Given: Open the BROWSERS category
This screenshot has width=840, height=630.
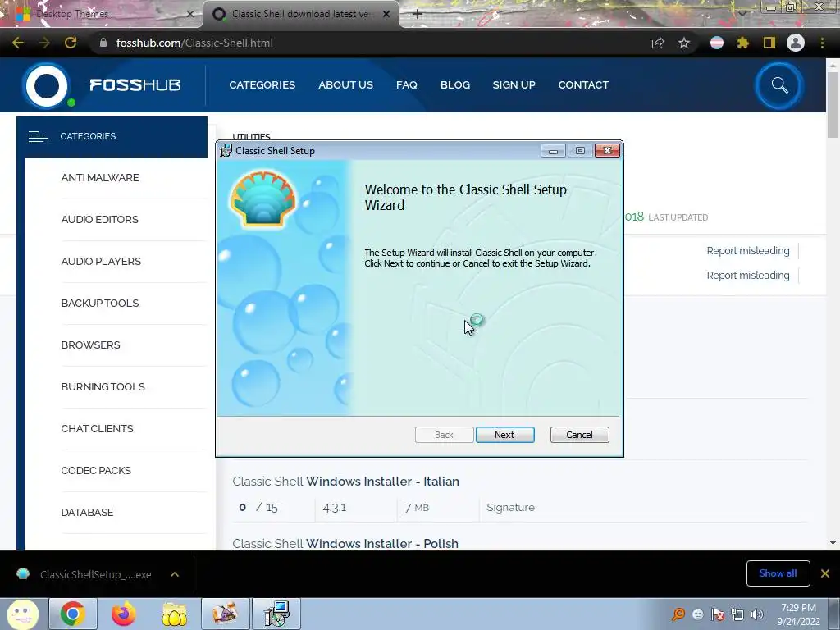Looking at the screenshot, I should point(90,345).
